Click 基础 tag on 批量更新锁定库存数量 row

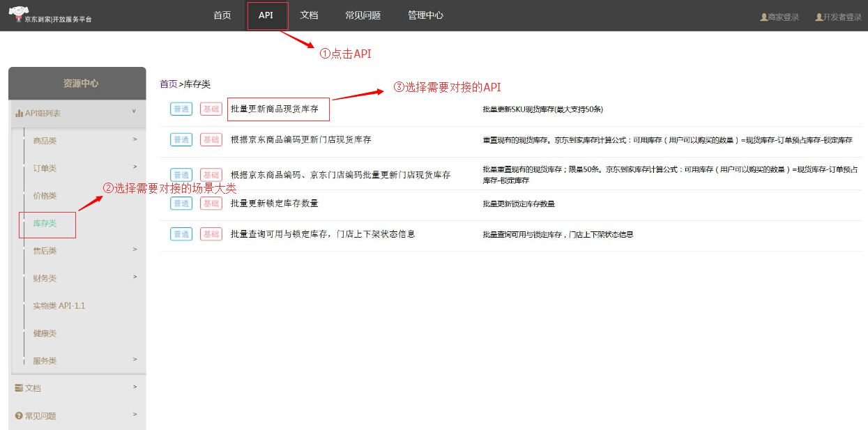pos(211,204)
